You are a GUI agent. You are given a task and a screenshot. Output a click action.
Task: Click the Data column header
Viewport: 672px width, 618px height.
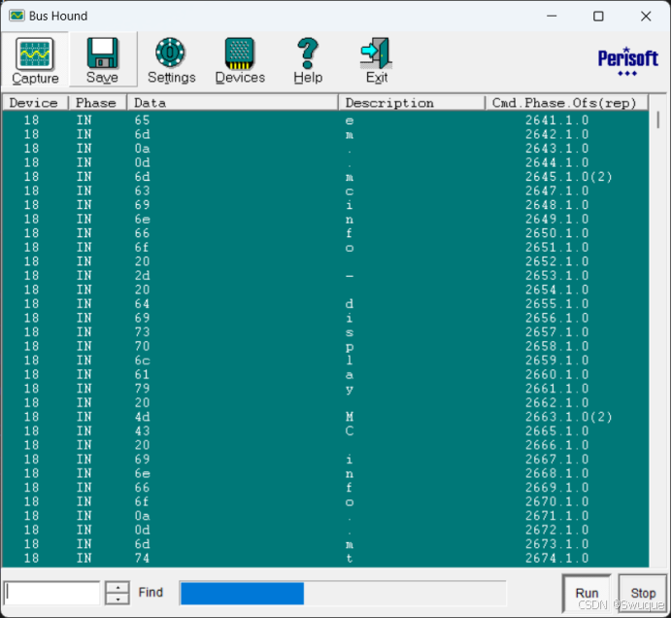[233, 103]
